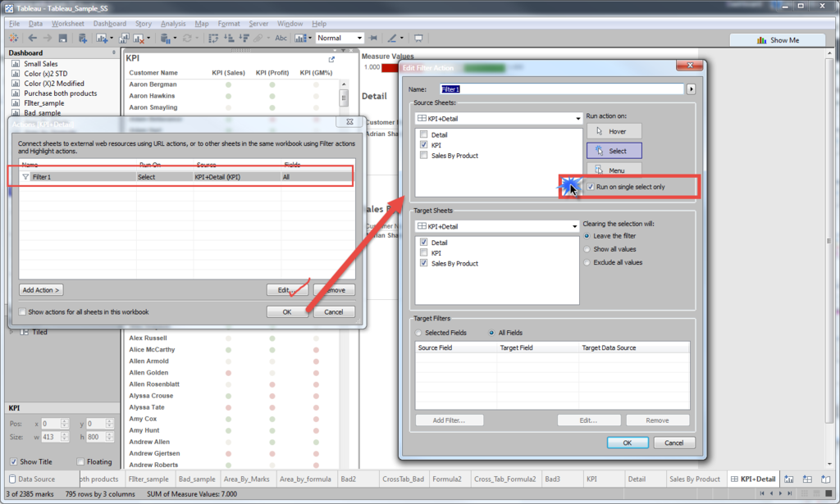Click Hover button under Run action on
Screen dimensions: 840x504
(614, 131)
